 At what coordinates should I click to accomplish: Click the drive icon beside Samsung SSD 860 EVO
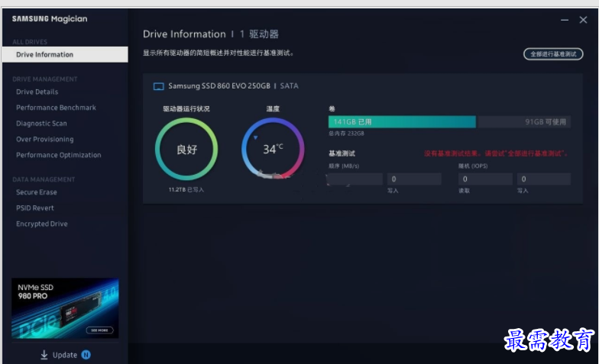click(159, 86)
